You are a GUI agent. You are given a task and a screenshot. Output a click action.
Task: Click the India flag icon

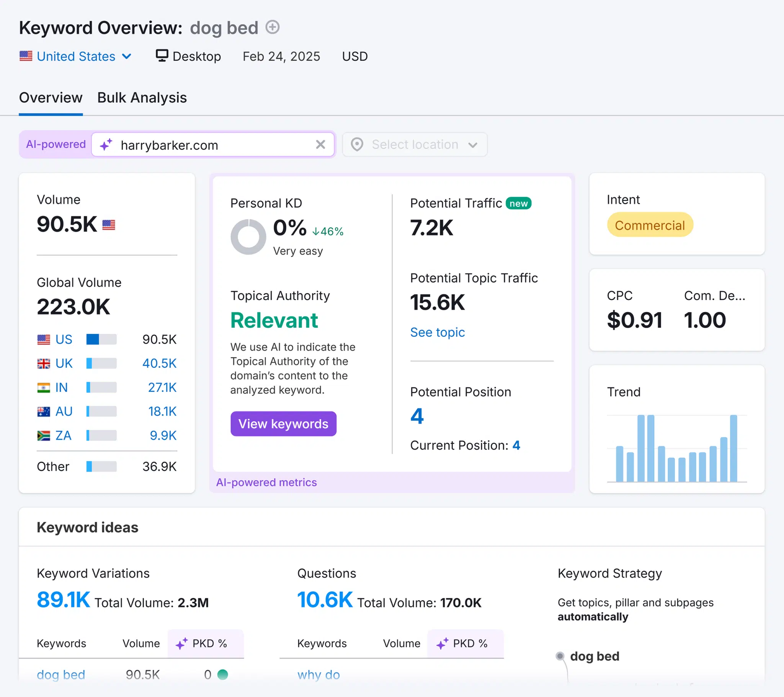[43, 387]
